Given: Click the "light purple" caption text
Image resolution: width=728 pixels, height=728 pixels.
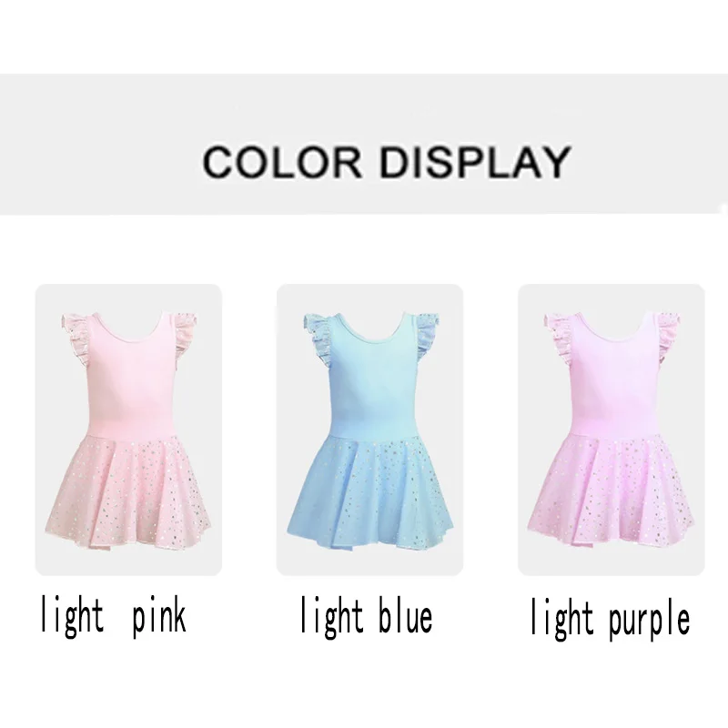Looking at the screenshot, I should coord(610,619).
